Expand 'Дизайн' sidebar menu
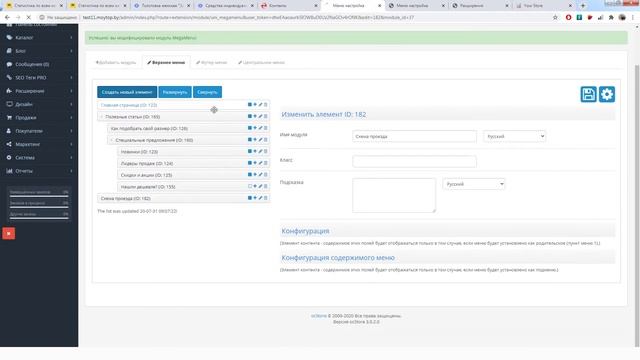Viewport: 640px width, 360px height. coord(39,104)
